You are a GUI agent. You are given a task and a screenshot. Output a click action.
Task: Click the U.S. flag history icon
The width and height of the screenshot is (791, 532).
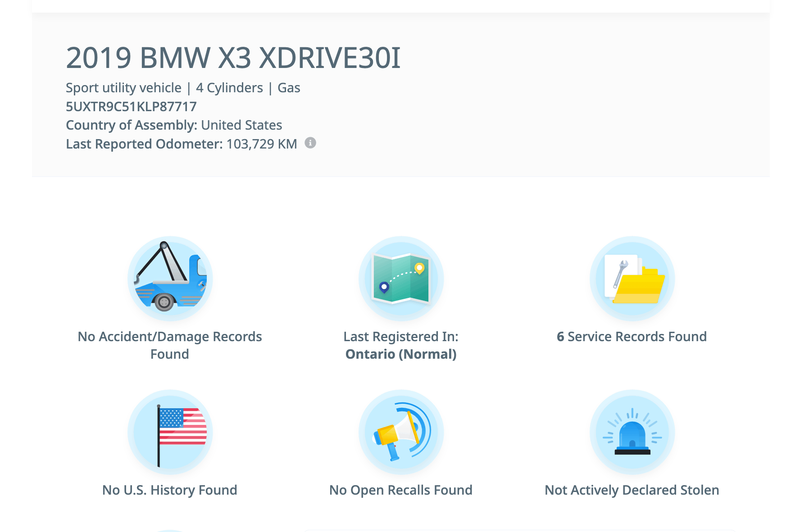point(170,432)
